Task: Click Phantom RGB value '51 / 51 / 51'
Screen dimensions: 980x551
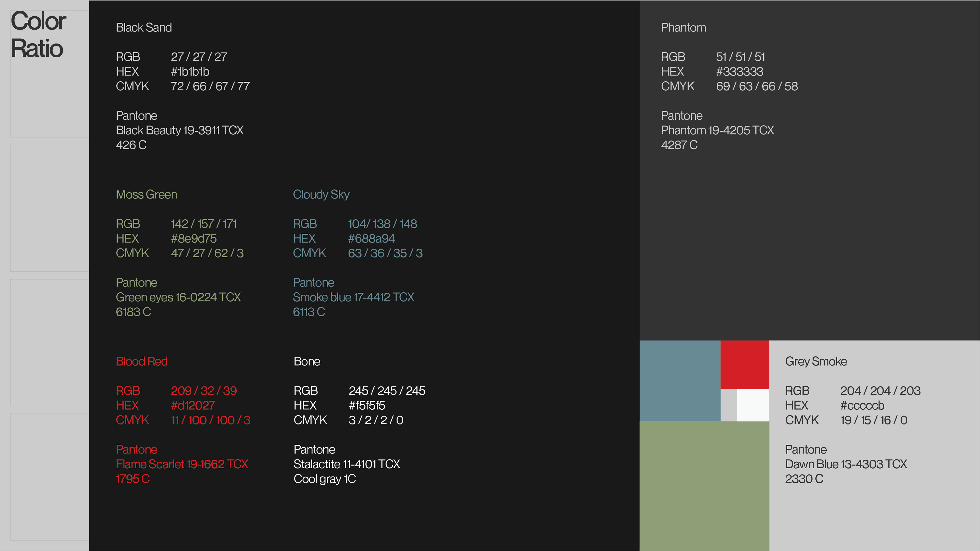Action: (x=741, y=57)
